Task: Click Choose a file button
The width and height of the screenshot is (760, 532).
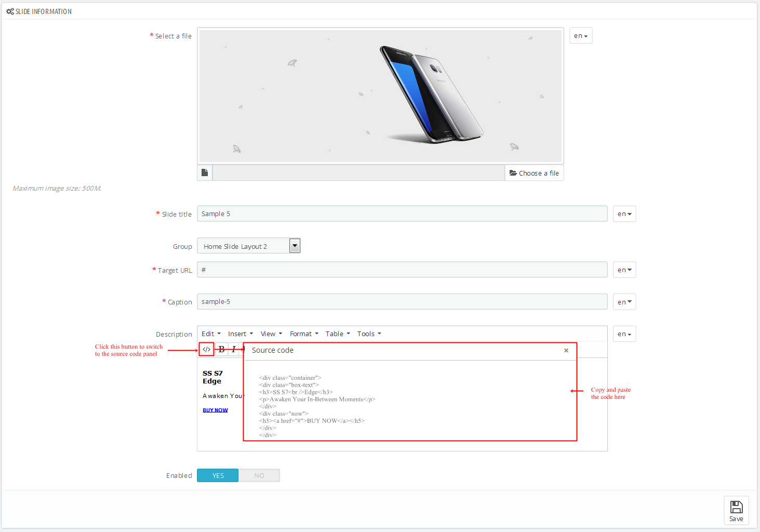Action: [x=534, y=173]
